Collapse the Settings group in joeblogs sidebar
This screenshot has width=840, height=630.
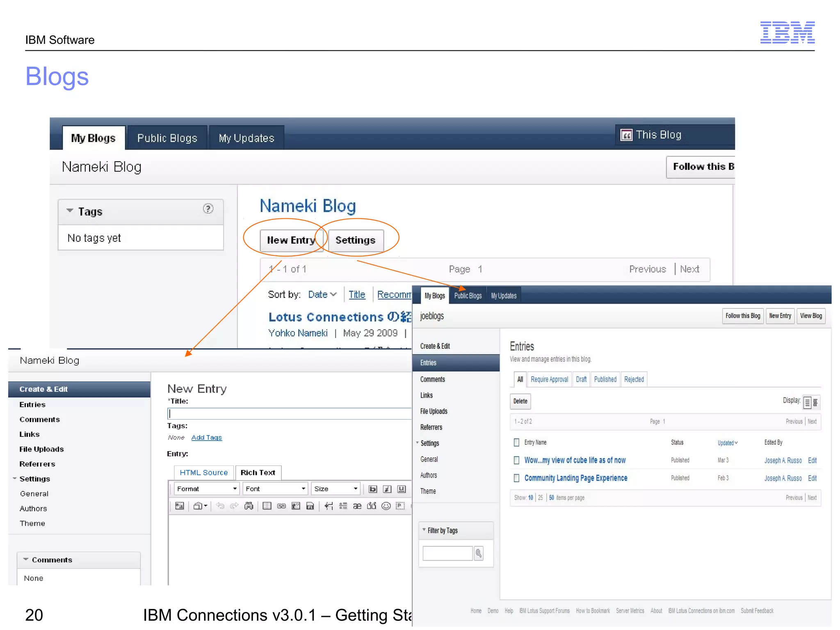pos(417,443)
